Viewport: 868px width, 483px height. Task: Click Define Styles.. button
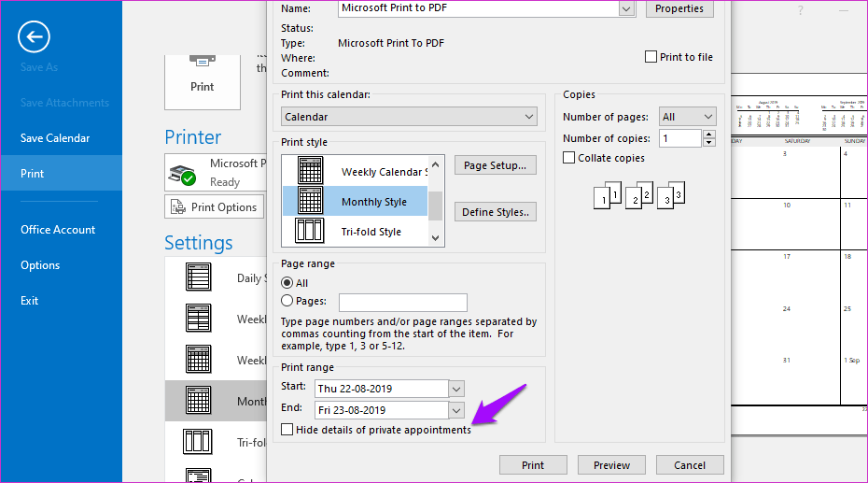pos(495,211)
